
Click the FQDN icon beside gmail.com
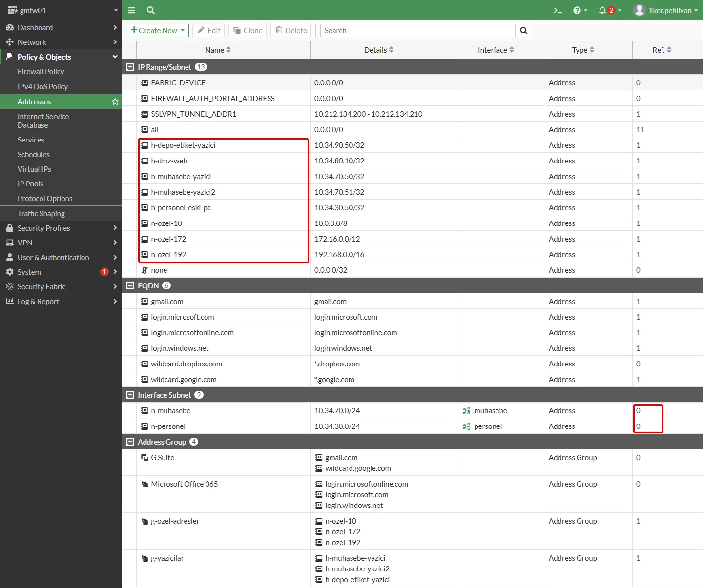click(x=145, y=302)
